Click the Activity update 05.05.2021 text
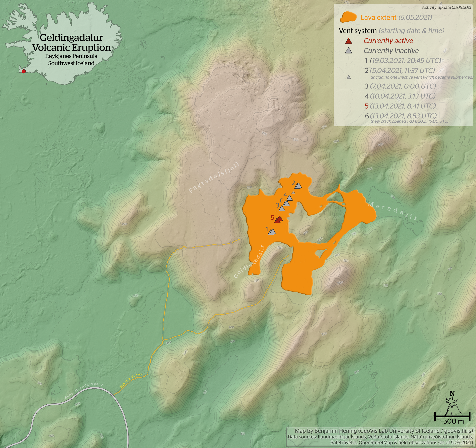Image resolution: width=476 pixels, height=448 pixels. tap(446, 7)
